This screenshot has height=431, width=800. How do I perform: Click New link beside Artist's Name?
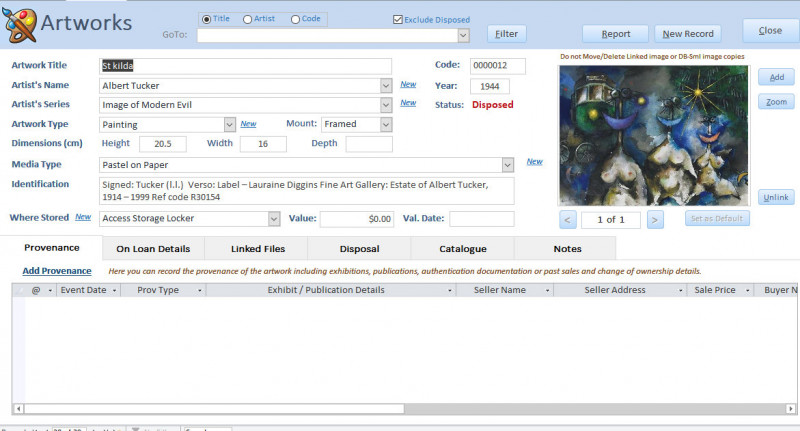pos(408,84)
